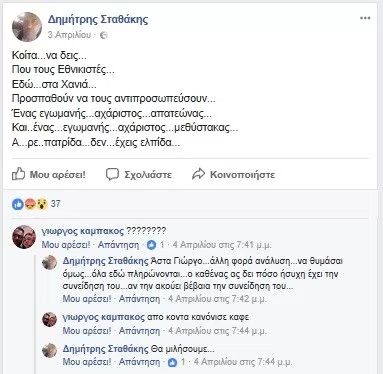Click the thumbs-up icon next to Μου αρέσει!
Viewport: 383px width, 374px height.
click(18, 174)
